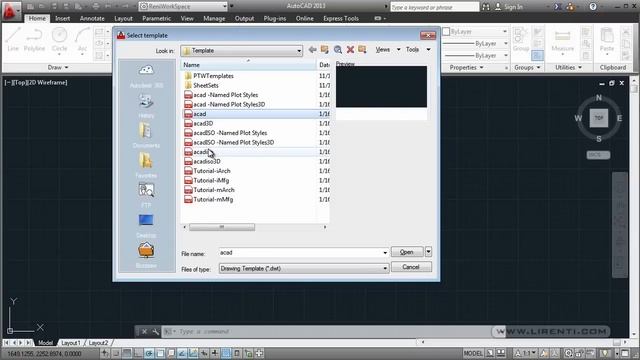Viewport: 640px width, 360px height.
Task: Toggle Polar Tracking in status bar
Action: pos(149,353)
